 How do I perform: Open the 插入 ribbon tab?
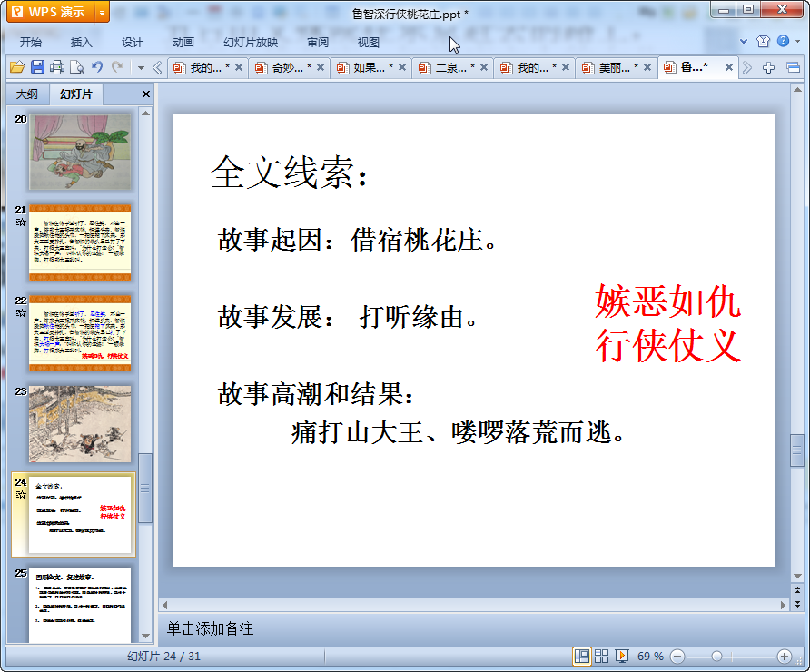(x=82, y=43)
